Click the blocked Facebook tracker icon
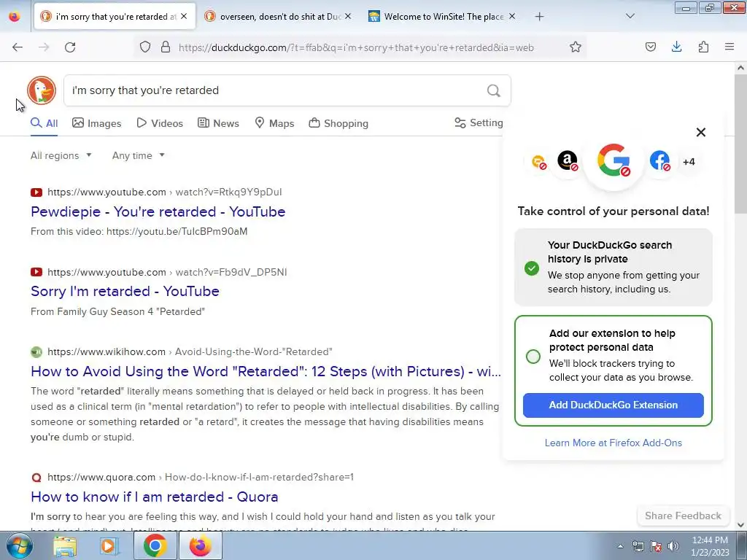Screen dimensions: 747x560 click(x=659, y=161)
